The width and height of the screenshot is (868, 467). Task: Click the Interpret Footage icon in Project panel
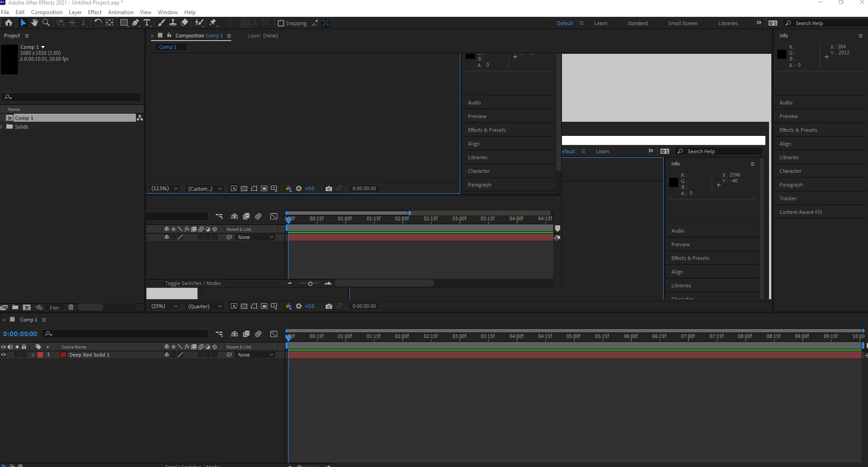[x=4, y=307]
